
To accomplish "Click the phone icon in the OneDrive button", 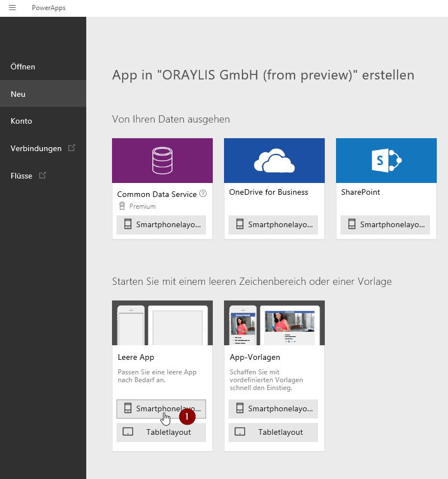I will (240, 224).
